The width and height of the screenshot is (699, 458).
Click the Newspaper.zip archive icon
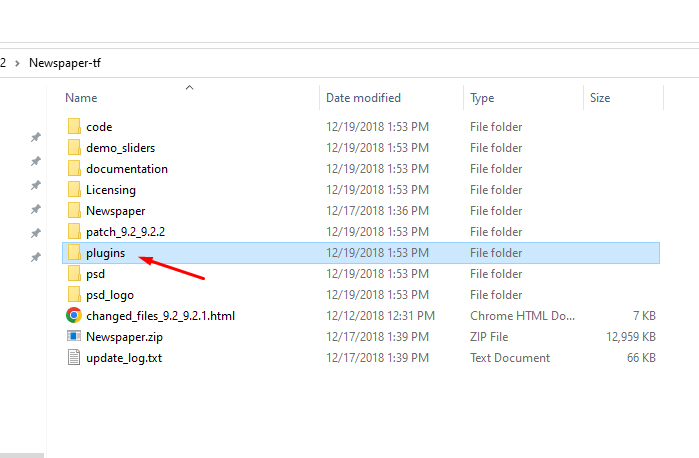74,336
